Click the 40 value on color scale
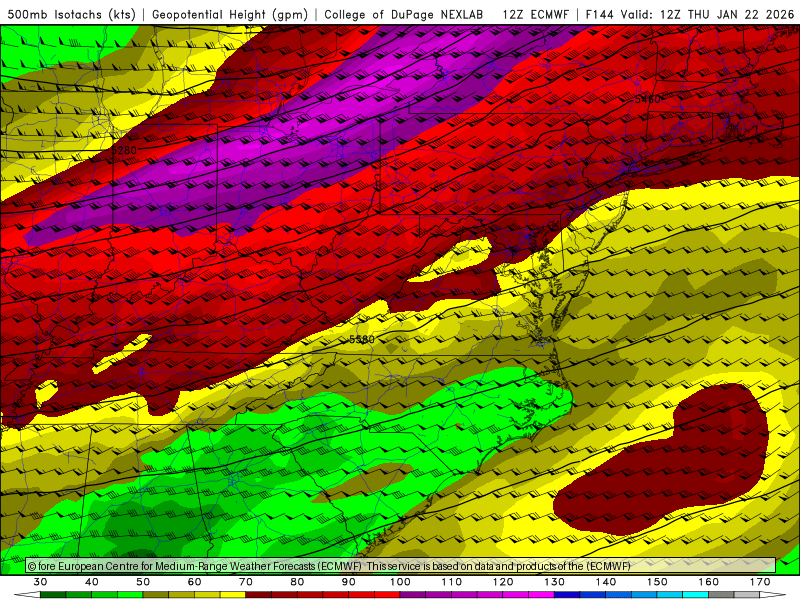The width and height of the screenshot is (800, 600). [92, 582]
